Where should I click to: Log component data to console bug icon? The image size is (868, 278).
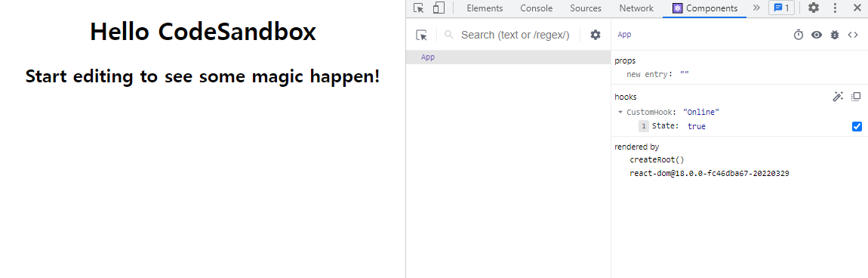(x=835, y=35)
